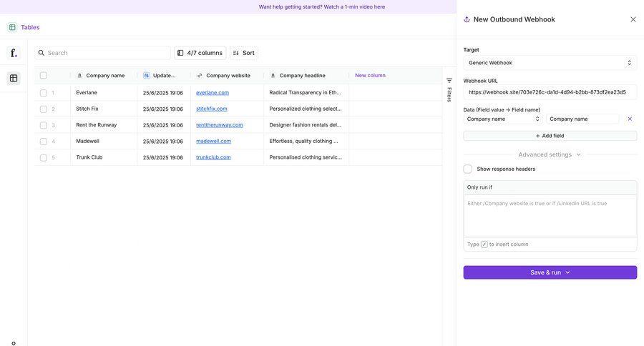Close the New Outbound Webhook panel
Screen dimensions: 644x346
(x=633, y=19)
